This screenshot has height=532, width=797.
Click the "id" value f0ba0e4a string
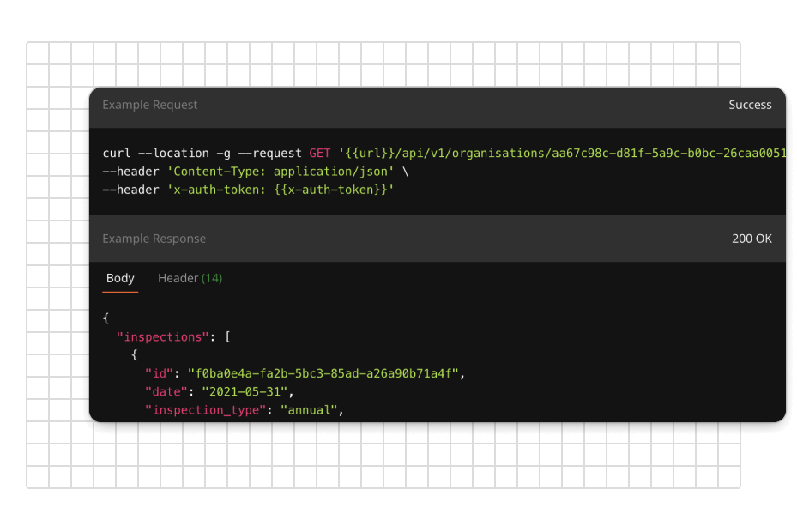click(x=323, y=373)
